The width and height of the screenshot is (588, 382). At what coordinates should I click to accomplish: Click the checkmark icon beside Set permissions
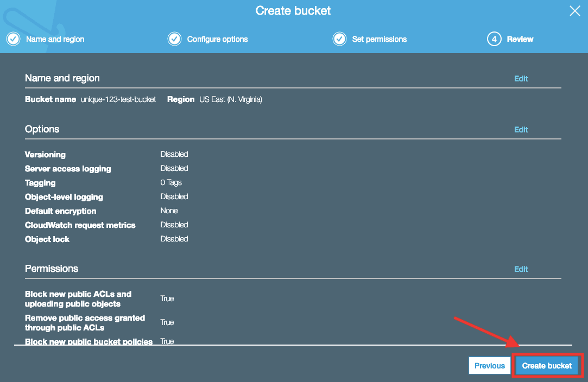[x=339, y=39]
